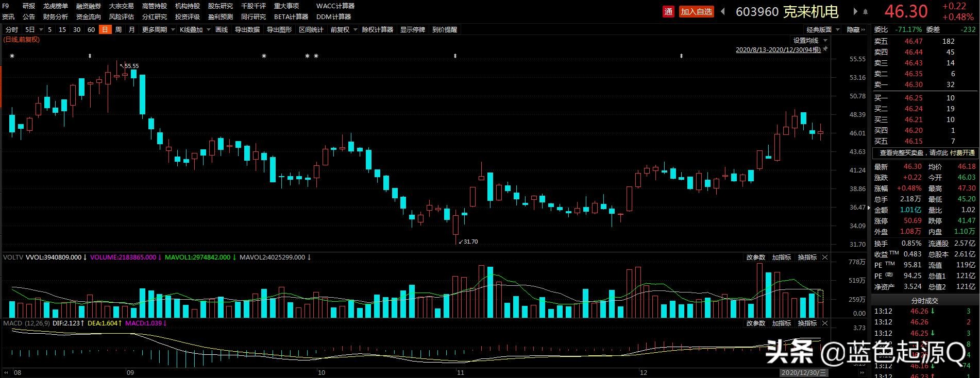Click the 到价提醒 price alert button
980x378 pixels.
[x=445, y=30]
